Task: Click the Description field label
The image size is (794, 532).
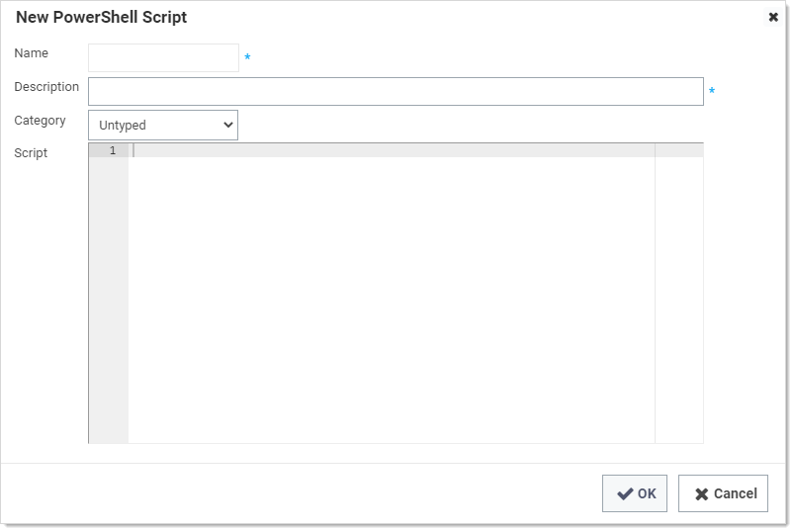Action: point(46,87)
